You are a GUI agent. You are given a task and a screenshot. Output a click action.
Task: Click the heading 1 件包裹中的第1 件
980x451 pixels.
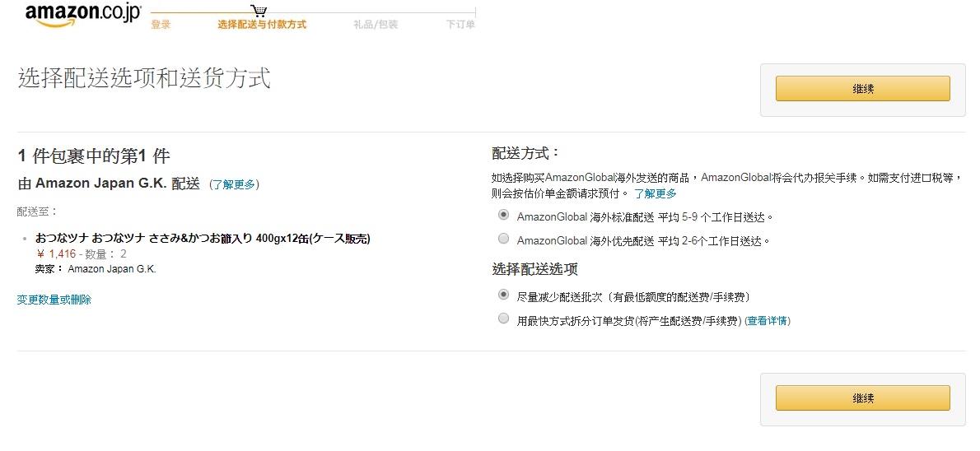click(94, 156)
